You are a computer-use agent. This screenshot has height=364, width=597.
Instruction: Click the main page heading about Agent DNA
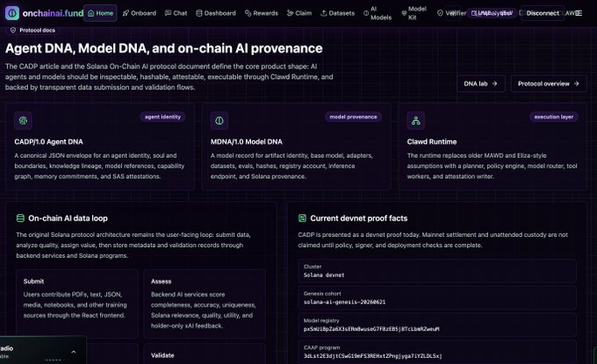point(163,48)
